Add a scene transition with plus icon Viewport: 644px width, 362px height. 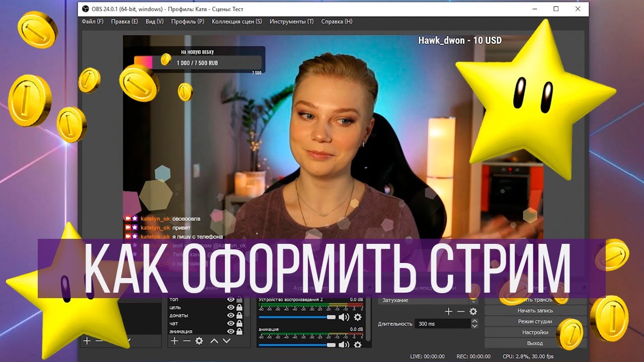click(x=449, y=312)
